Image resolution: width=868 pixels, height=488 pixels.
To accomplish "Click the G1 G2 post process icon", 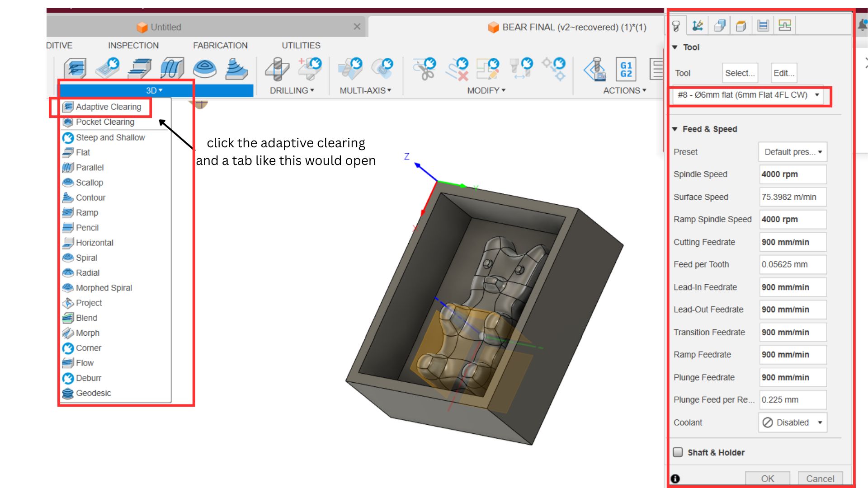I will (626, 69).
